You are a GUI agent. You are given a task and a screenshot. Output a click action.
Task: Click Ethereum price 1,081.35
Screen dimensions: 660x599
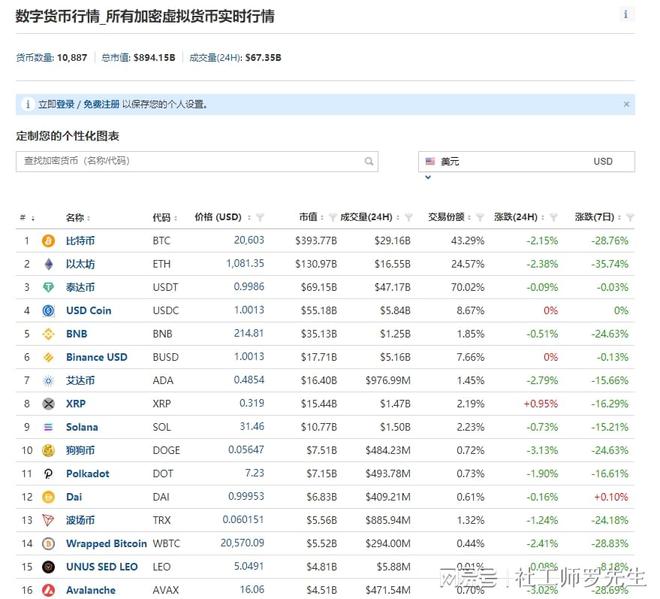[245, 264]
